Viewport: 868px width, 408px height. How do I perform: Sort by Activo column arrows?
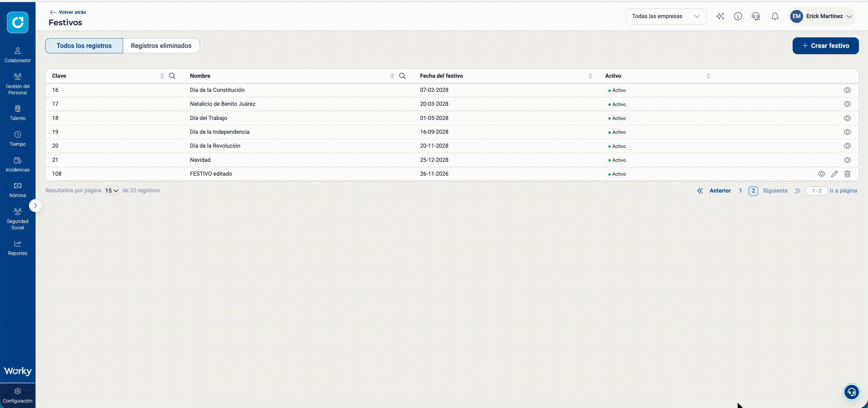(x=708, y=76)
